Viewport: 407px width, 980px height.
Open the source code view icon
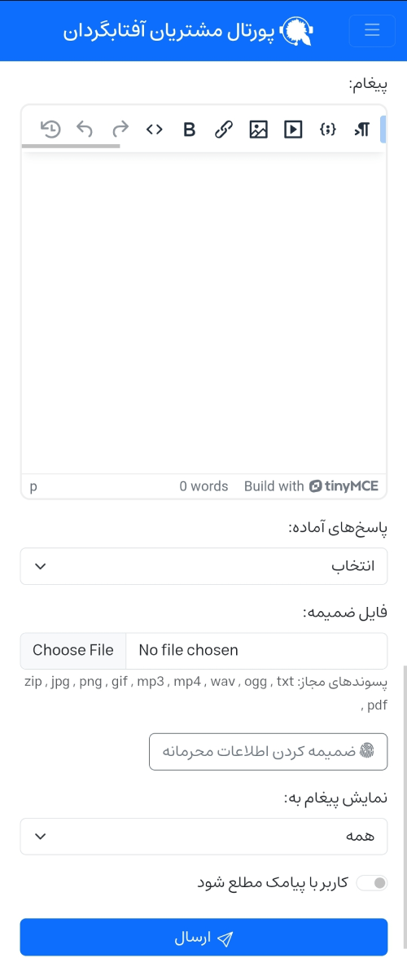(x=155, y=129)
